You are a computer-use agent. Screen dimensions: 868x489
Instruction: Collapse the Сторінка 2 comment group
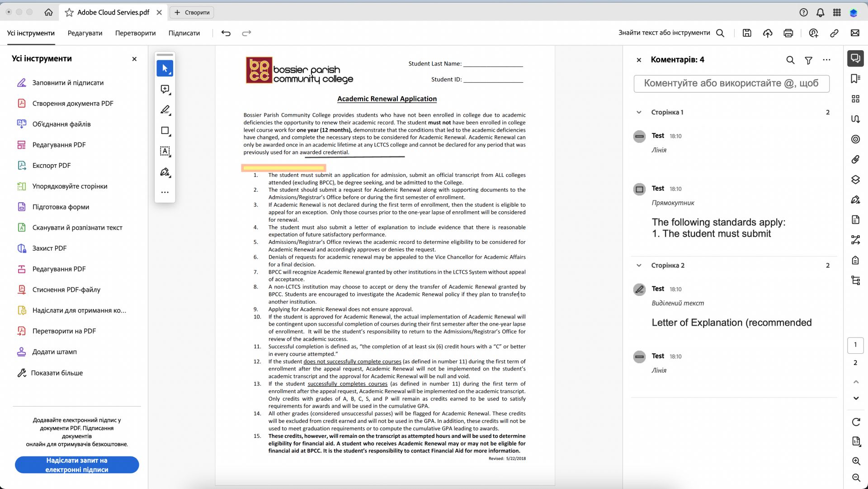pos(639,266)
